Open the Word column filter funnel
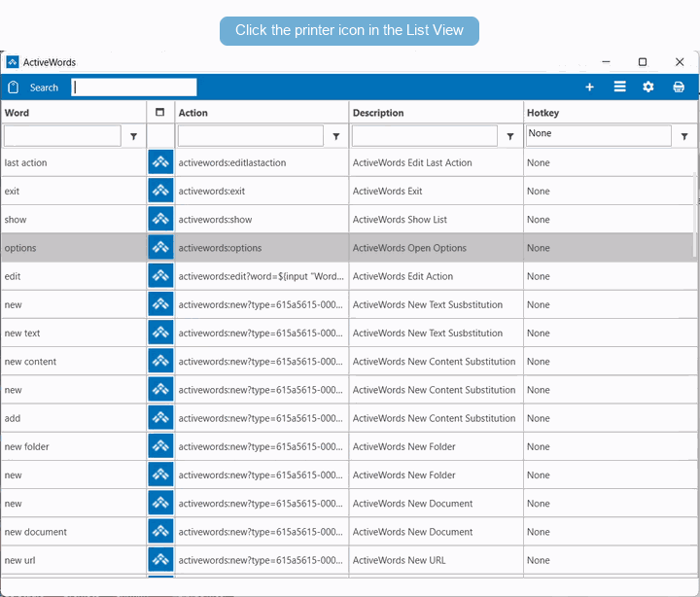The image size is (700, 597). 133,137
